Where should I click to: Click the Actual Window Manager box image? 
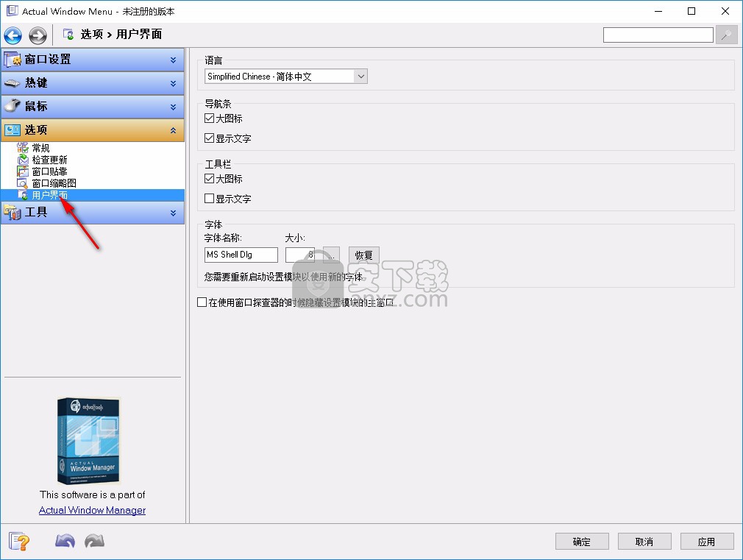[88, 441]
